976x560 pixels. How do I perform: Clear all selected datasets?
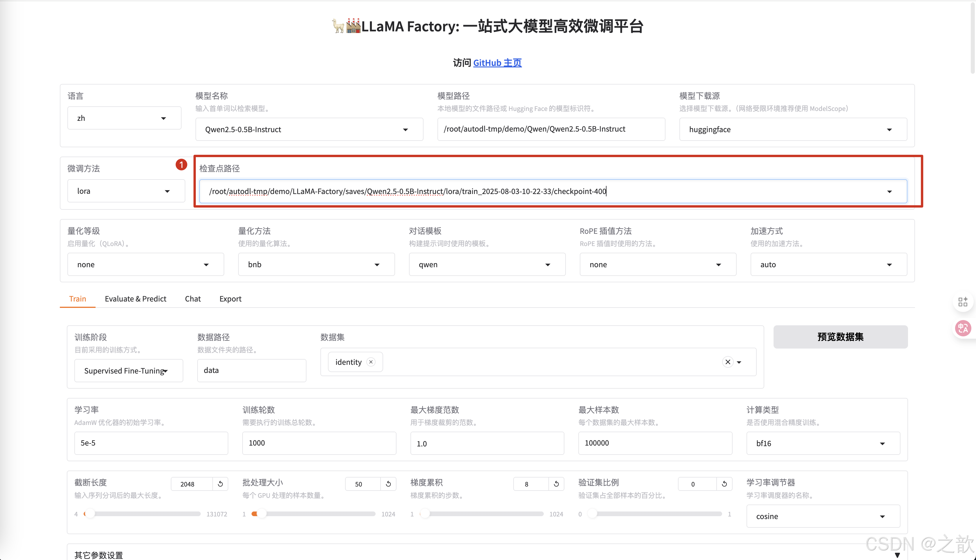pyautogui.click(x=728, y=362)
